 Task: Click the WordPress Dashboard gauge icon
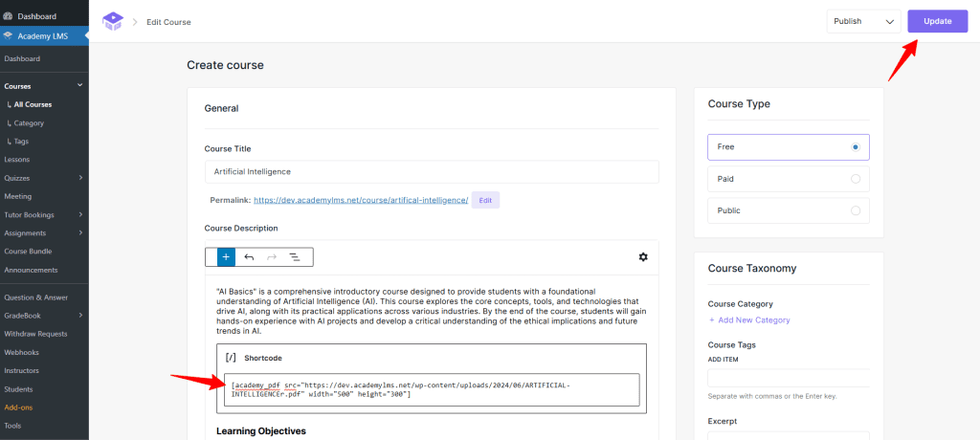(9, 16)
